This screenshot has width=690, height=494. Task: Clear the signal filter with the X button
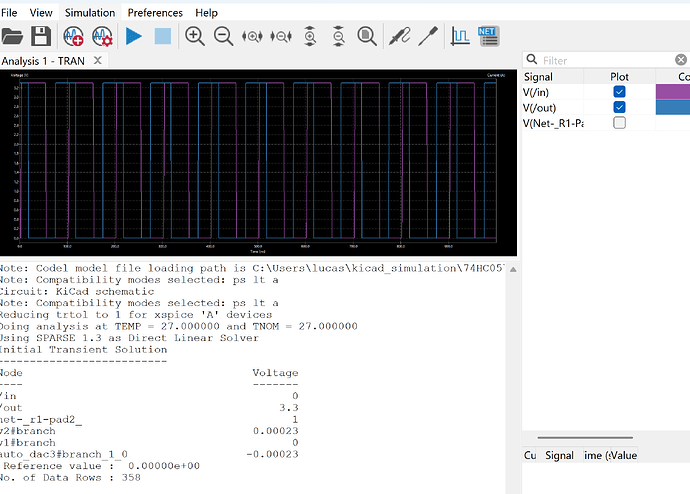[681, 60]
